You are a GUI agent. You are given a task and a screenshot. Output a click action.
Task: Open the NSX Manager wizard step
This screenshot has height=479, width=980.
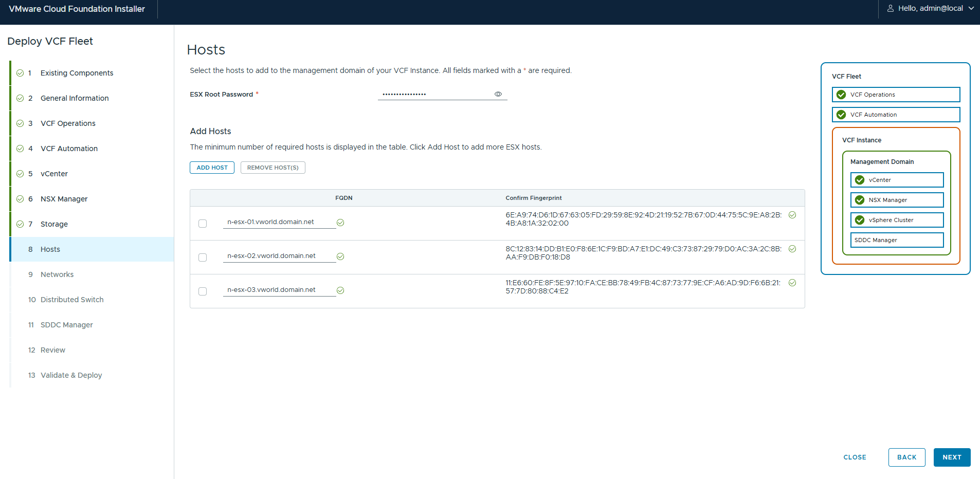64,199
